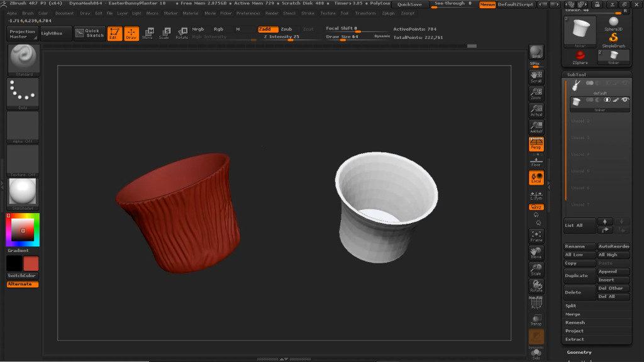Click the Frame mesh icon
The image size is (644, 362).
[536, 236]
